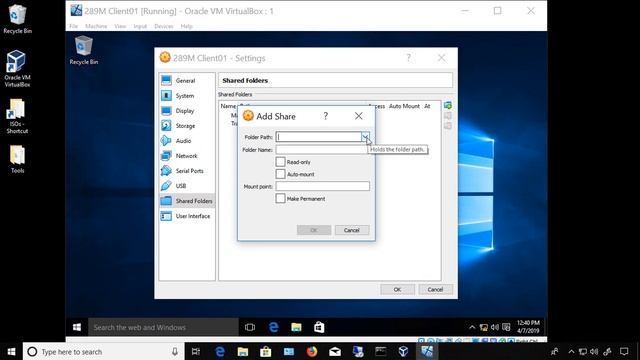Open the Mail app on the host taskbar

[x=335, y=351]
